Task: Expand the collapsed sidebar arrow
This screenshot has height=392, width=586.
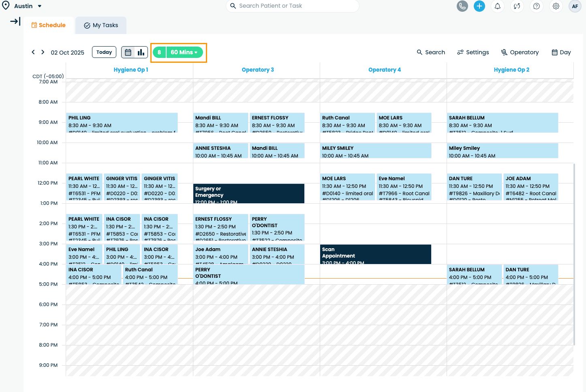Action: tap(15, 21)
